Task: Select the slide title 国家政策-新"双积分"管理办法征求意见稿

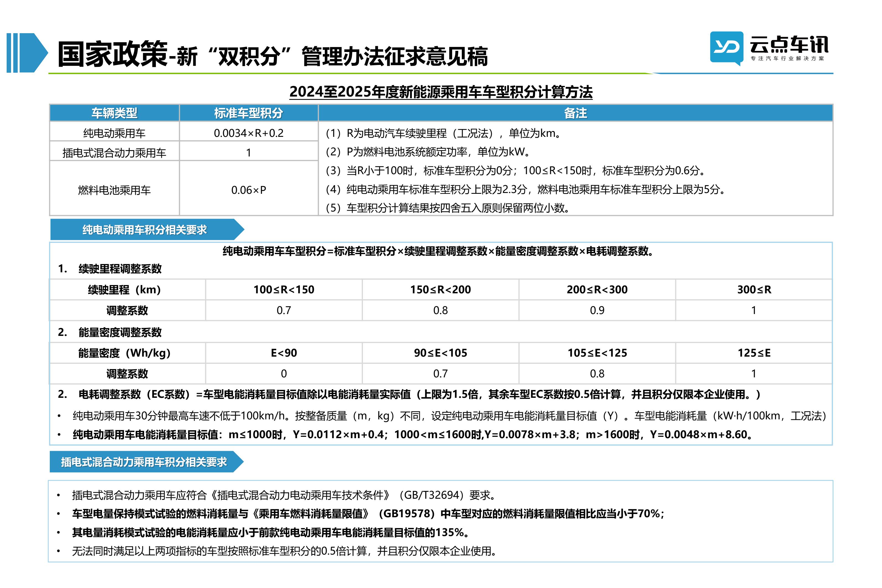Action: pyautogui.click(x=273, y=54)
